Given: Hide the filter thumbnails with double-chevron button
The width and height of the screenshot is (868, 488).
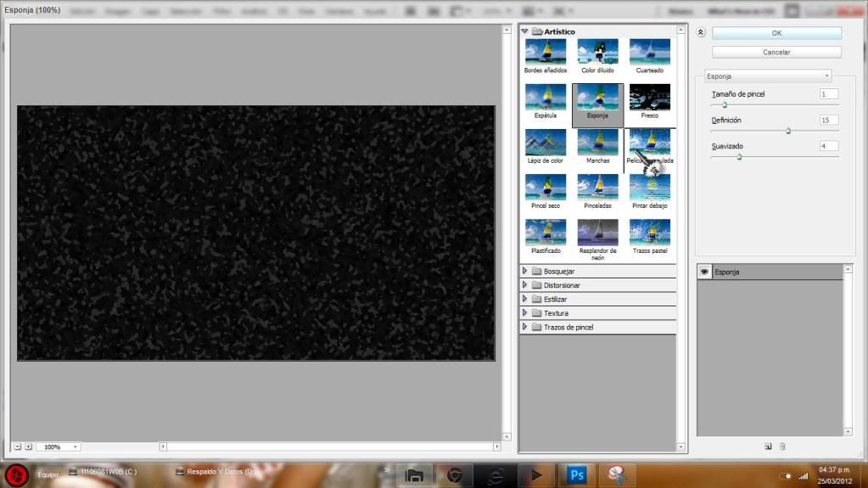Looking at the screenshot, I should click(x=700, y=33).
